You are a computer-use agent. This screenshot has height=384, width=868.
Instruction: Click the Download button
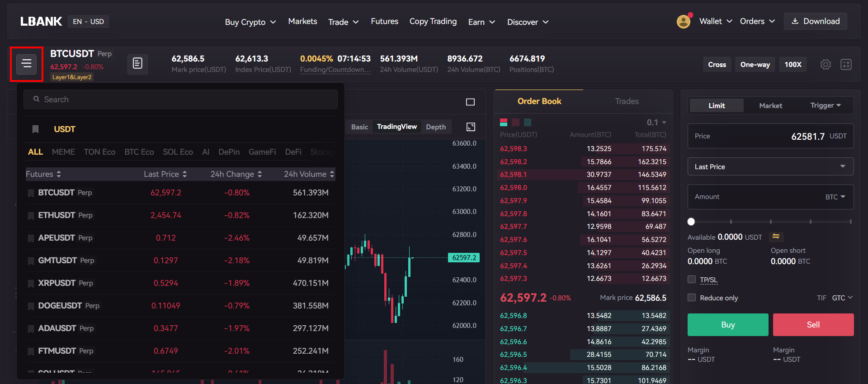(x=816, y=21)
